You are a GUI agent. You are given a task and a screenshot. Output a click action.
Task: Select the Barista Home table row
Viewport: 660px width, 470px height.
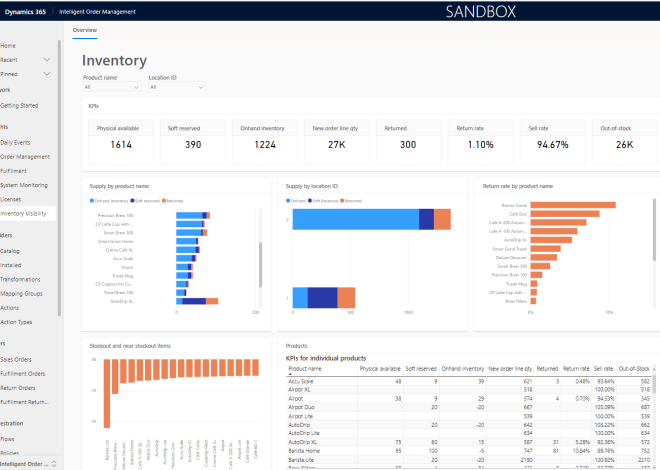(469, 451)
